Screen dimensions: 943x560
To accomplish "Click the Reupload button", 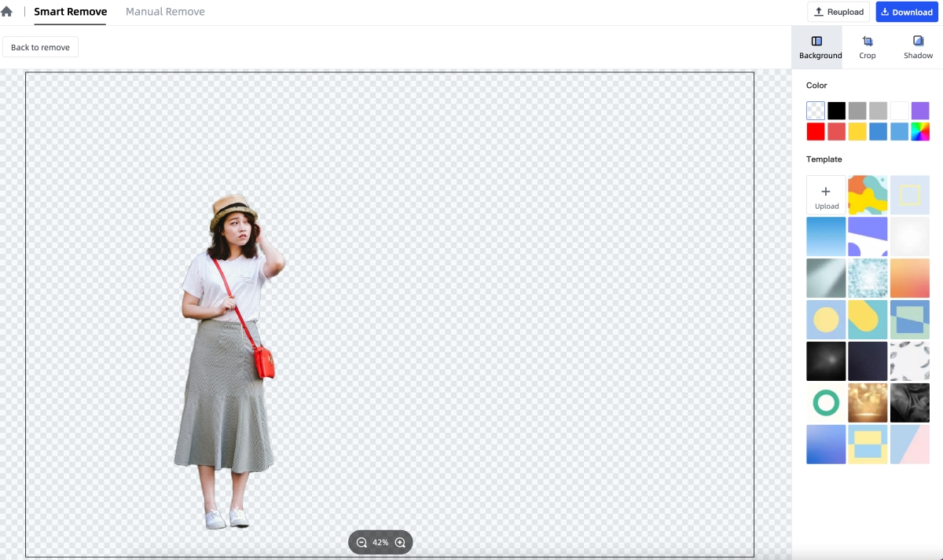I will point(838,12).
